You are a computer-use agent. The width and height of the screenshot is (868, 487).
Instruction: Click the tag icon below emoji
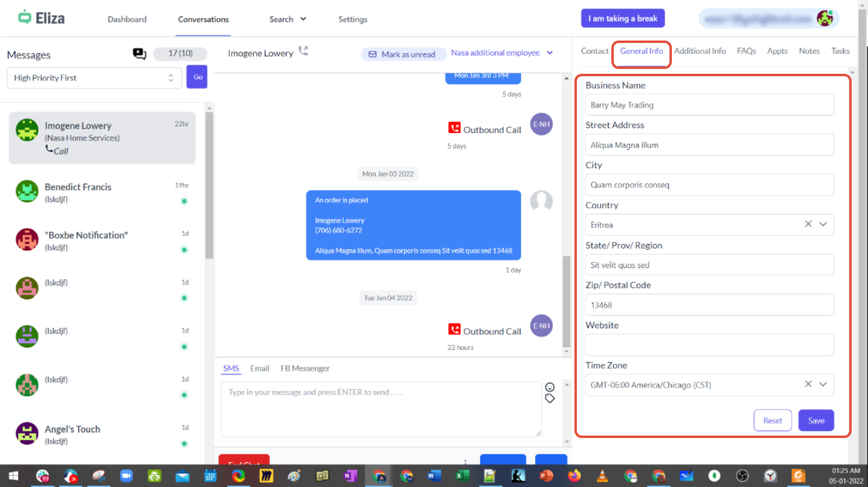[x=550, y=399]
